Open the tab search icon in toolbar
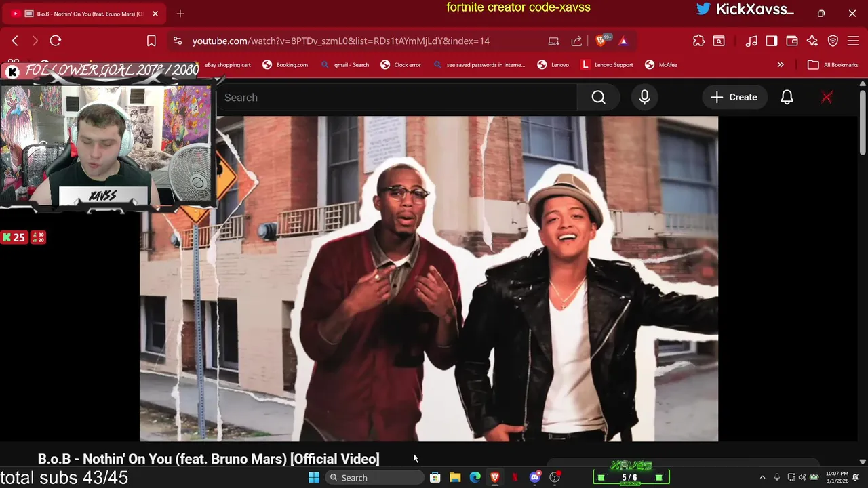Image resolution: width=868 pixels, height=488 pixels. (x=719, y=41)
